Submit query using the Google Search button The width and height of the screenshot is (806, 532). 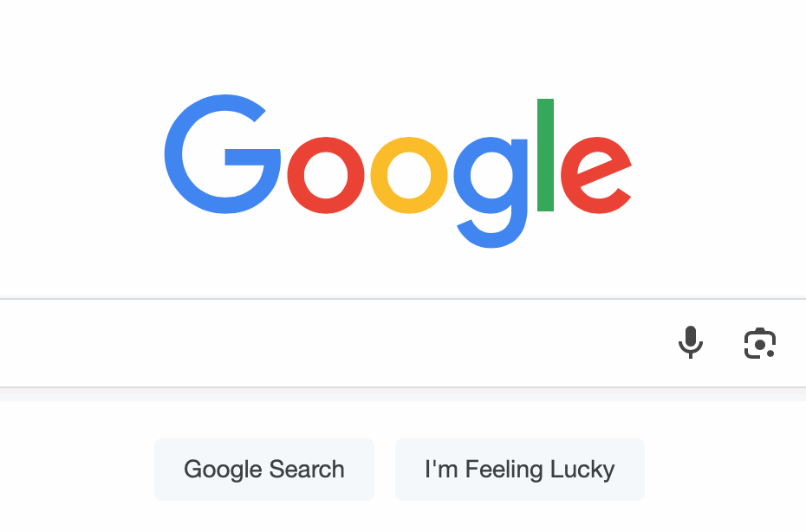tap(264, 470)
